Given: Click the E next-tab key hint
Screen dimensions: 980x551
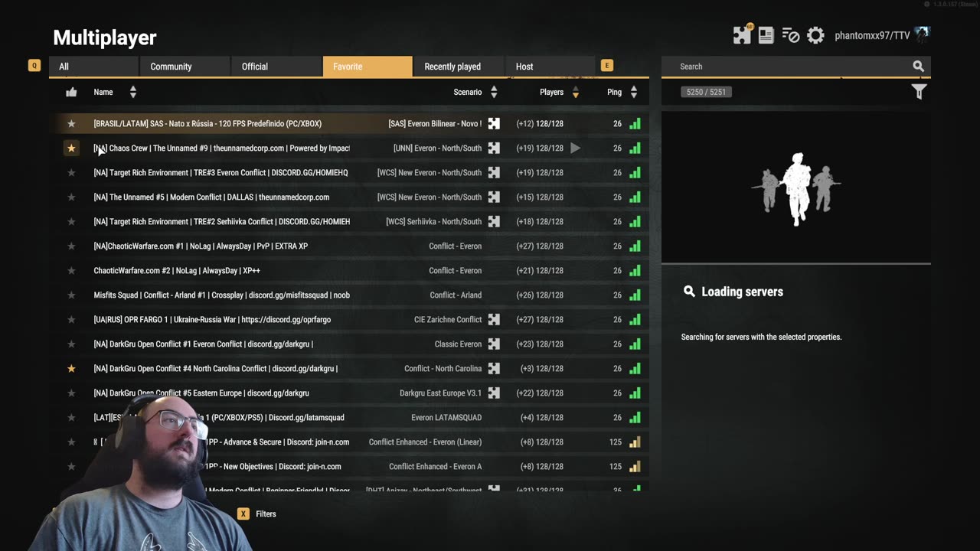Looking at the screenshot, I should point(607,66).
